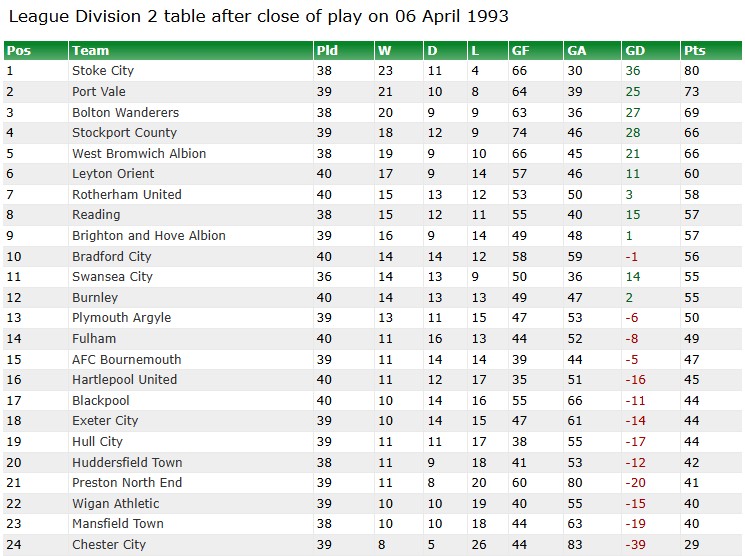Click the GA column header
The height and width of the screenshot is (556, 745).
click(577, 51)
